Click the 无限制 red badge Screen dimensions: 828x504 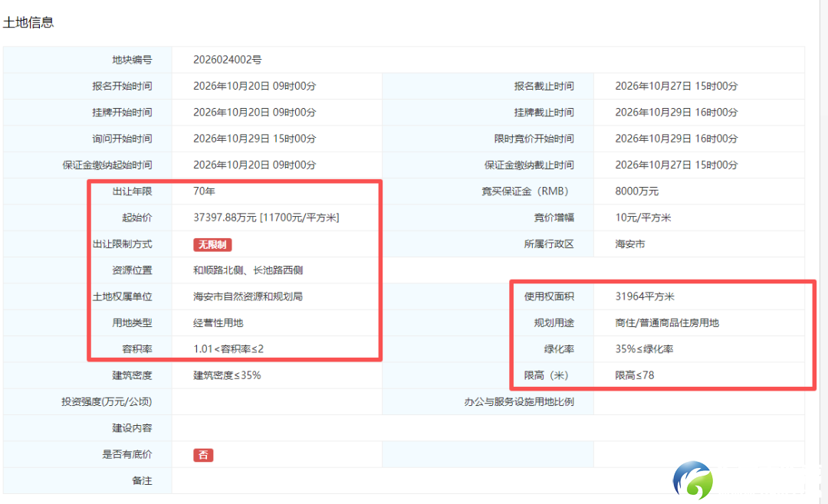[x=212, y=244]
